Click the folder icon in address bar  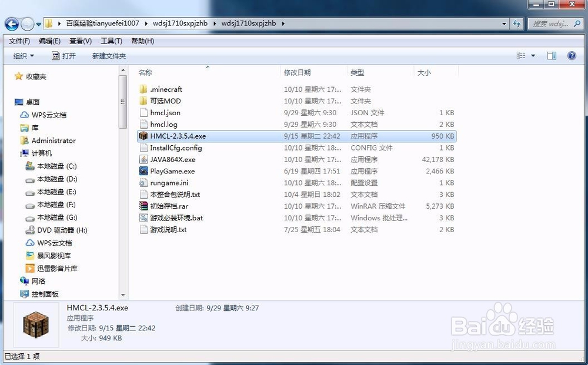coord(48,24)
